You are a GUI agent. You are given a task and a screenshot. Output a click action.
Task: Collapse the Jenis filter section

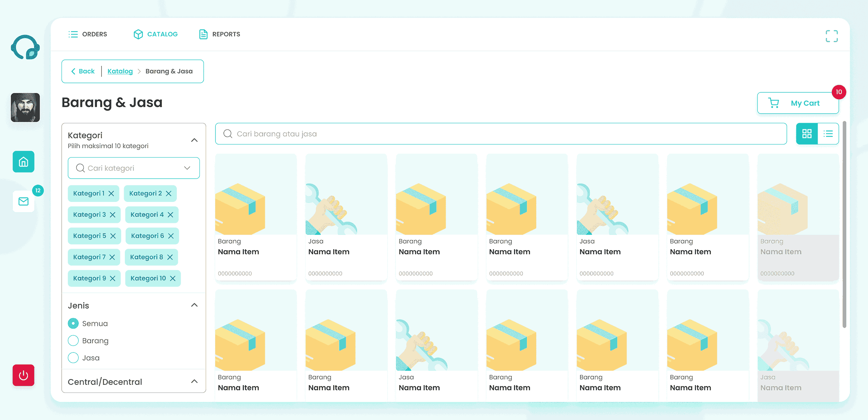pyautogui.click(x=194, y=305)
